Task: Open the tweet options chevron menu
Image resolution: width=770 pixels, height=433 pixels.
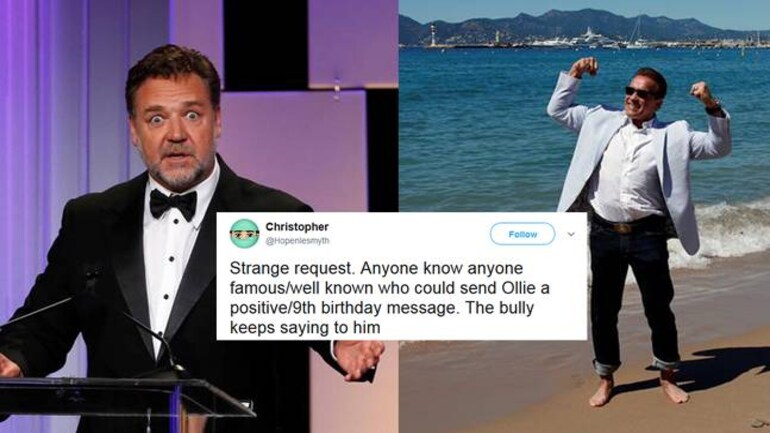Action: tap(571, 234)
